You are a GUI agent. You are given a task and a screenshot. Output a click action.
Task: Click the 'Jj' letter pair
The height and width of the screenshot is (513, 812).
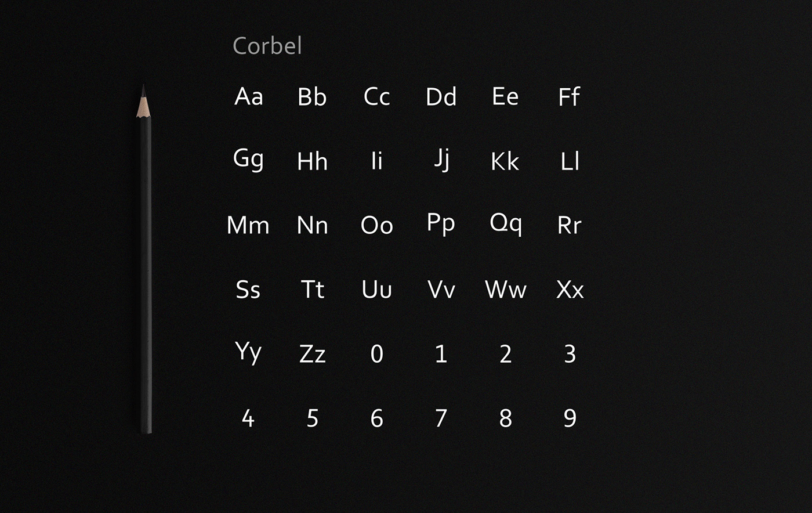[x=441, y=158]
